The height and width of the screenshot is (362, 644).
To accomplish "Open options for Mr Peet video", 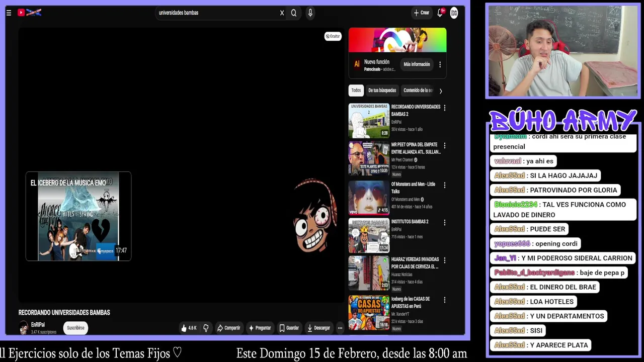I will [444, 145].
